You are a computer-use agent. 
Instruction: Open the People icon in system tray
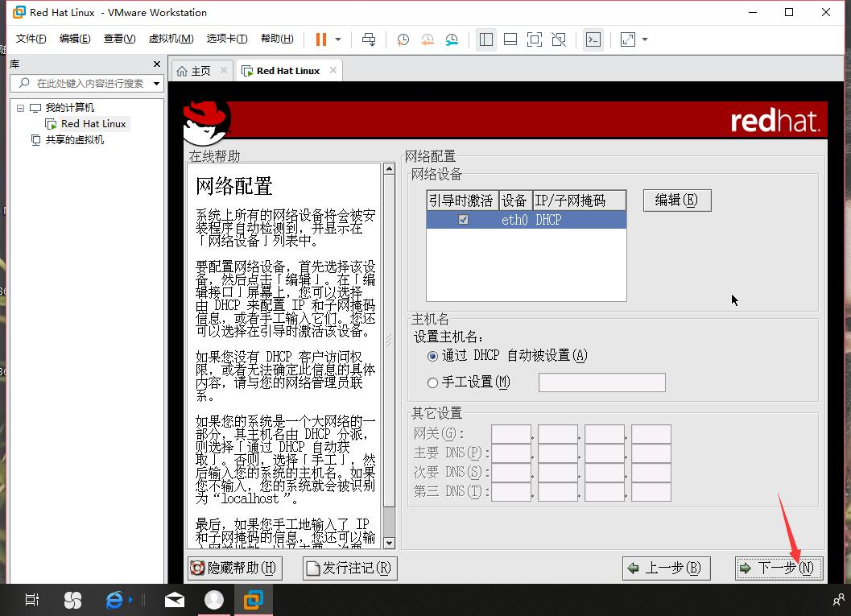click(x=838, y=600)
